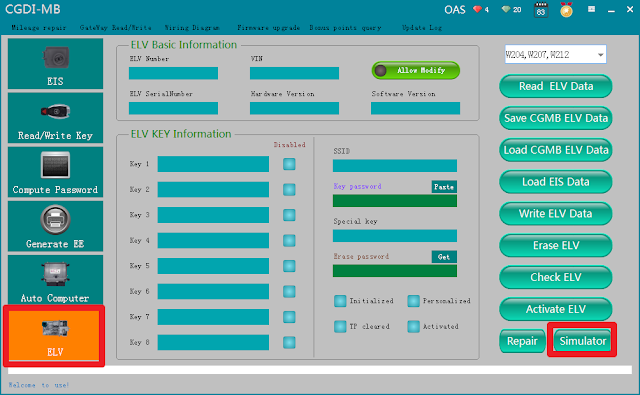Screen dimensions: 640x395
Task: Check Disabled box for Key 7
Action: point(289,317)
